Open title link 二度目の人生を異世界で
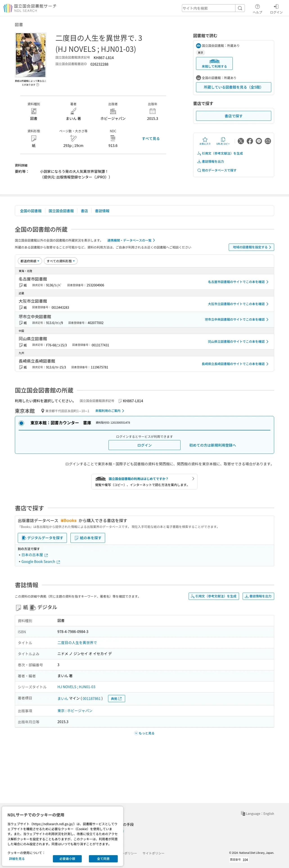This screenshot has width=289, height=868. coord(77,643)
